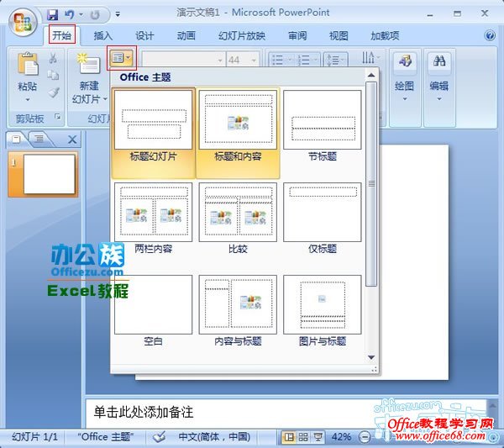Choose the 两栏内容 layout
This screenshot has width=504, height=448.
pyautogui.click(x=154, y=219)
